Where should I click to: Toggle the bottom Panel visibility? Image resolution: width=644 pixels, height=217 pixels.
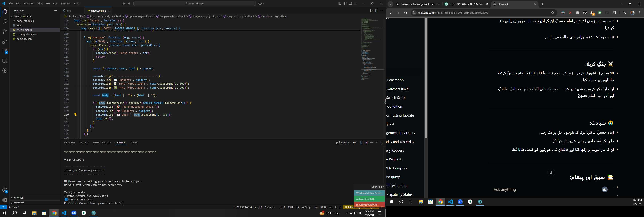point(350,3)
